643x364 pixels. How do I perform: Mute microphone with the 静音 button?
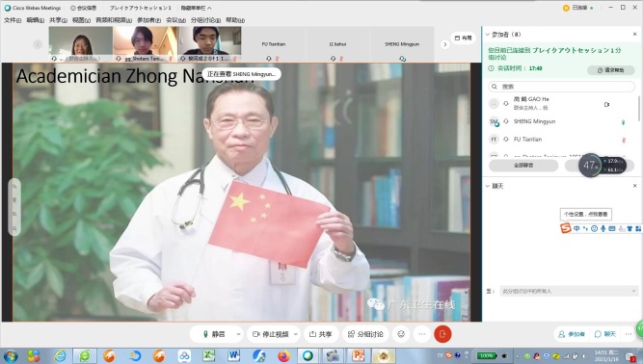point(213,334)
